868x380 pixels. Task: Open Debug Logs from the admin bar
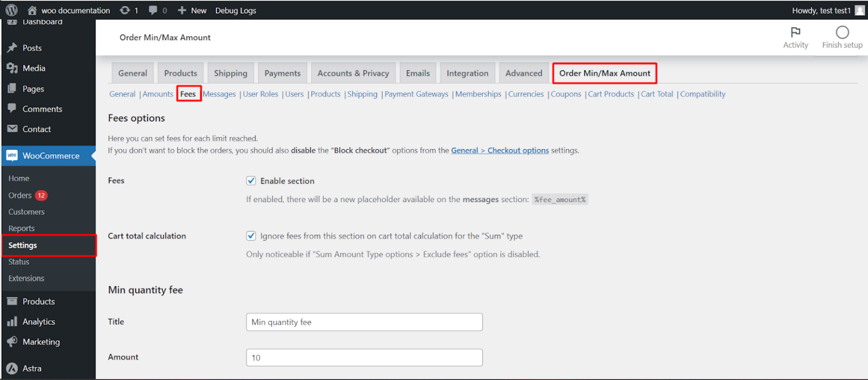pos(236,10)
